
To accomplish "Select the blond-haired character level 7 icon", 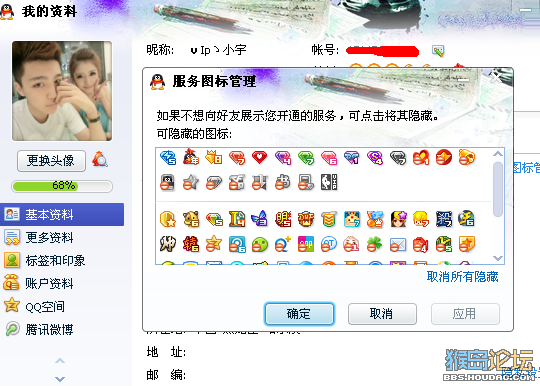I will click(420, 219).
